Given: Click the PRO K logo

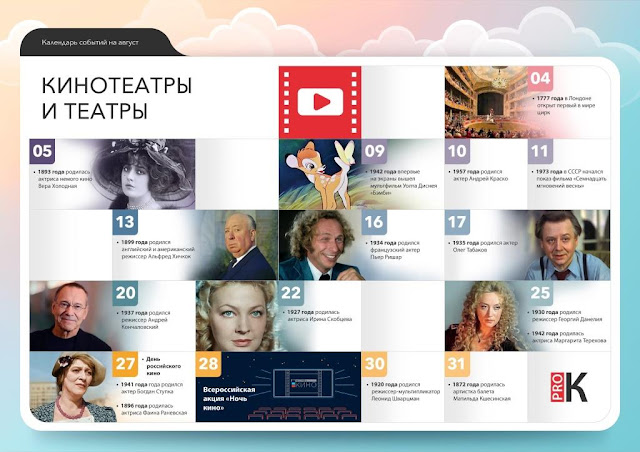Looking at the screenshot, I should [x=569, y=387].
